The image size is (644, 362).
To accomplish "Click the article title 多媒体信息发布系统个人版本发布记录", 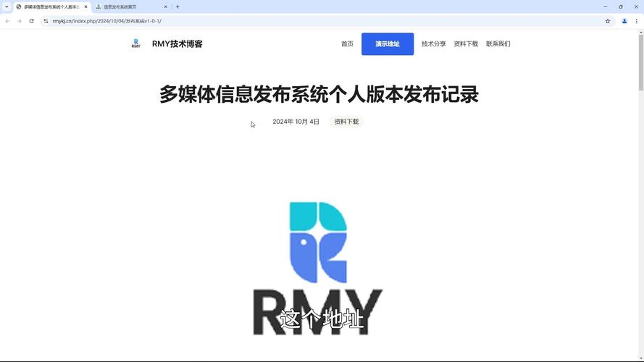I will tap(319, 94).
